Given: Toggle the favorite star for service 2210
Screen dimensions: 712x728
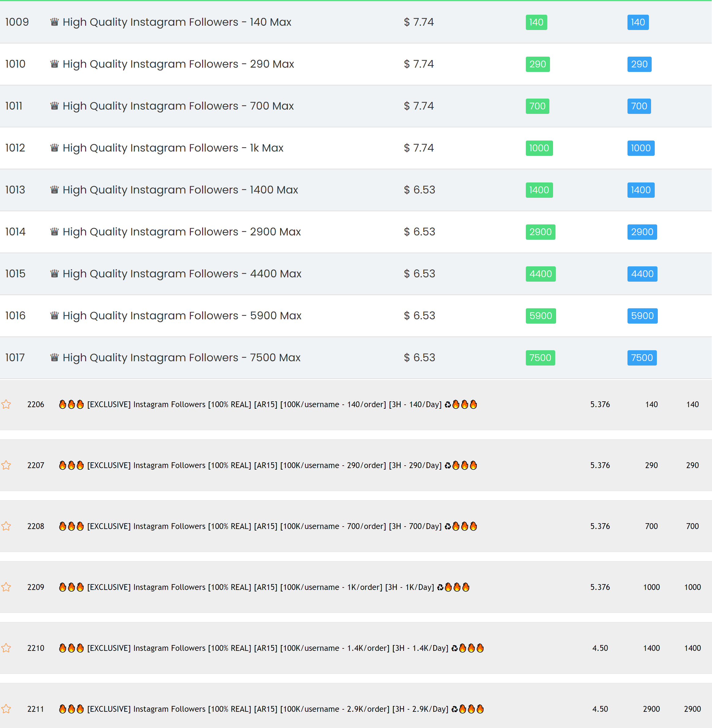Looking at the screenshot, I should click(6, 648).
